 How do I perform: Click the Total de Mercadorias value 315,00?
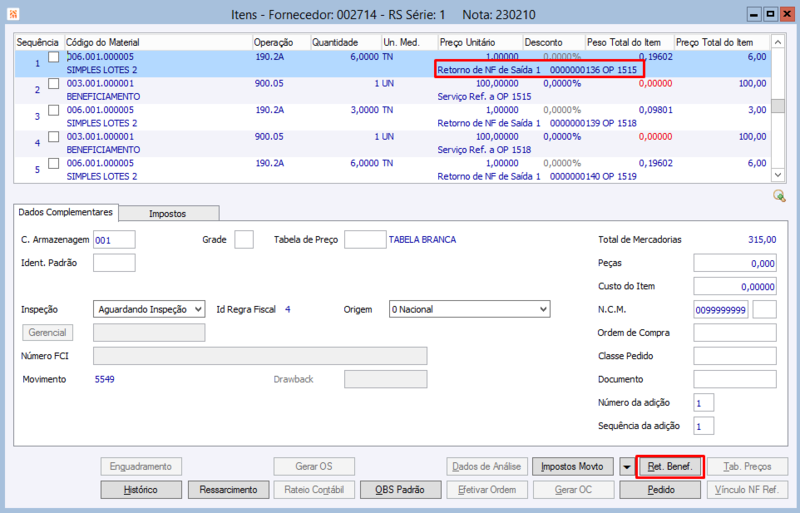762,239
